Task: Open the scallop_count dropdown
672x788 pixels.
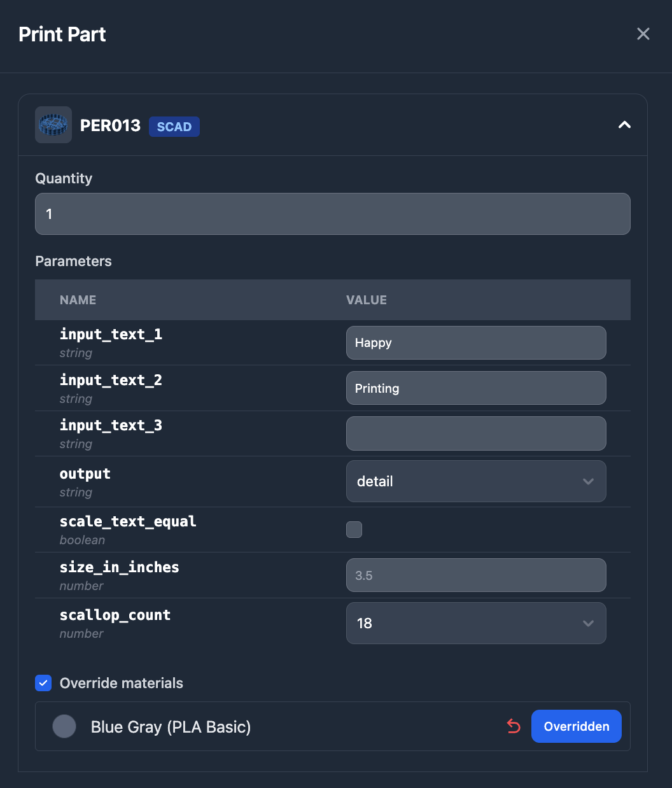Action: [x=476, y=623]
